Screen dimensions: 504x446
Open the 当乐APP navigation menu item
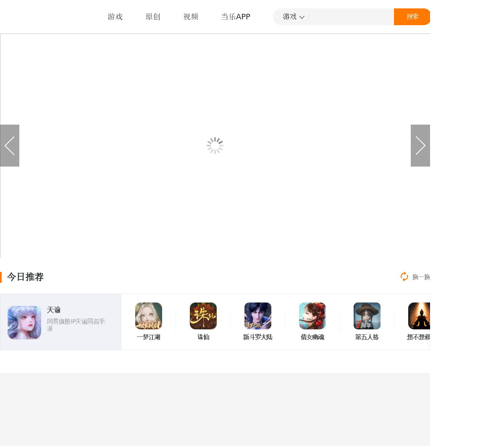[236, 17]
